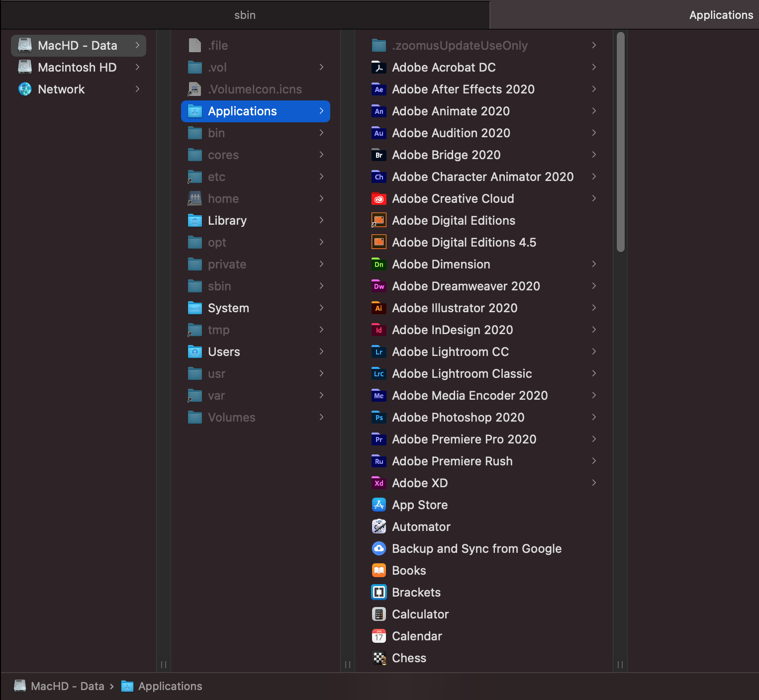
Task: Select the Calendar app icon
Action: click(x=379, y=636)
